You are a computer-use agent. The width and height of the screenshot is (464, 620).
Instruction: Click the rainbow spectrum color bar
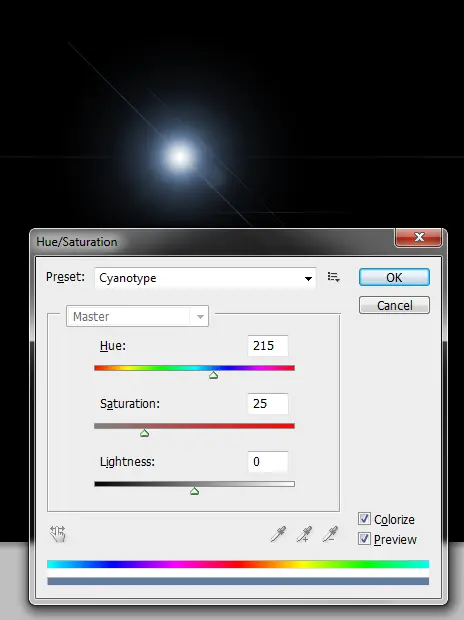click(x=238, y=564)
